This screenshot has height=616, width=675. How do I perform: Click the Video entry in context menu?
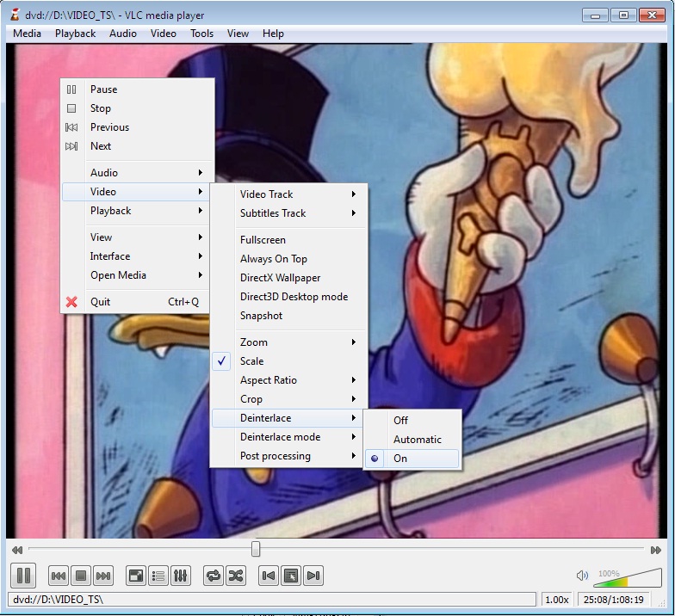pyautogui.click(x=137, y=192)
